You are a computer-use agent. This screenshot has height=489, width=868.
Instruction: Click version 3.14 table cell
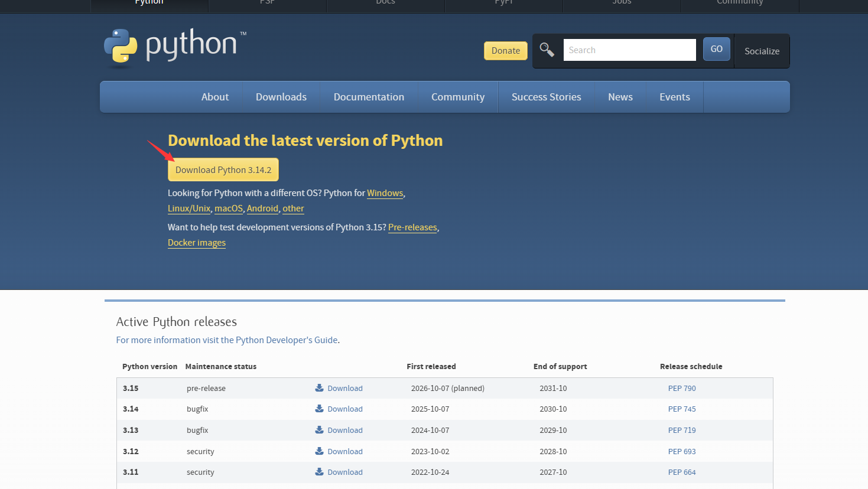(x=131, y=409)
